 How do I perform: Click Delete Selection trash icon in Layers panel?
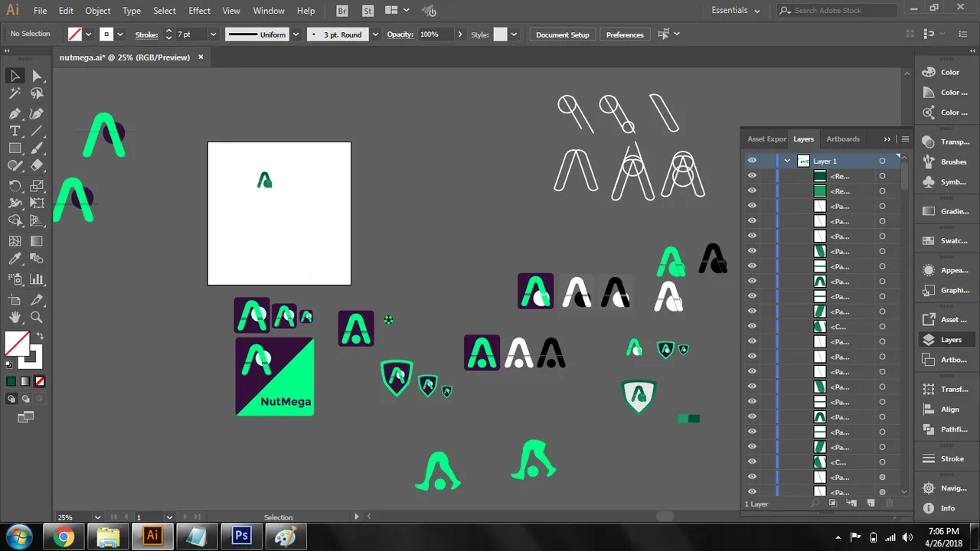click(889, 504)
